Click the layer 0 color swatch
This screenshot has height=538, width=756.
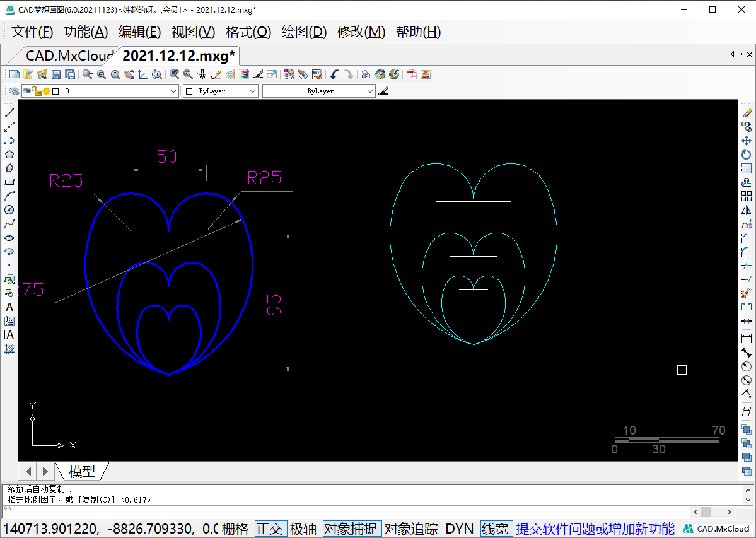tap(56, 91)
